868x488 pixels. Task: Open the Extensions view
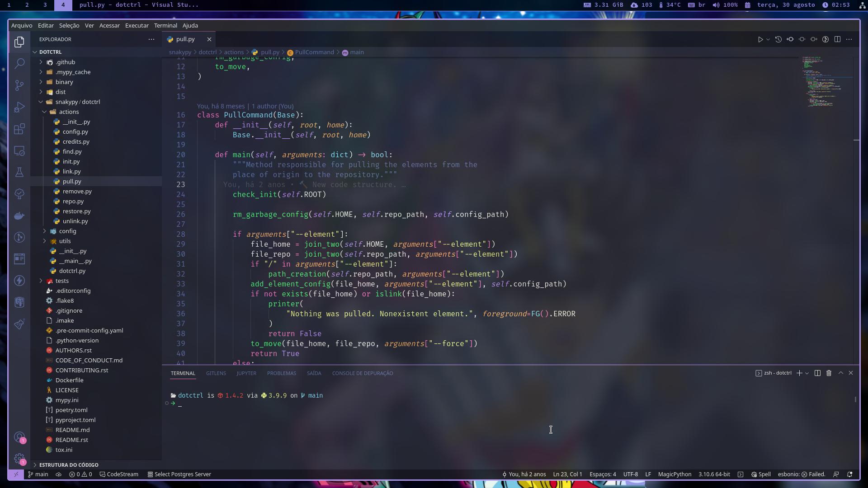pos(19,129)
